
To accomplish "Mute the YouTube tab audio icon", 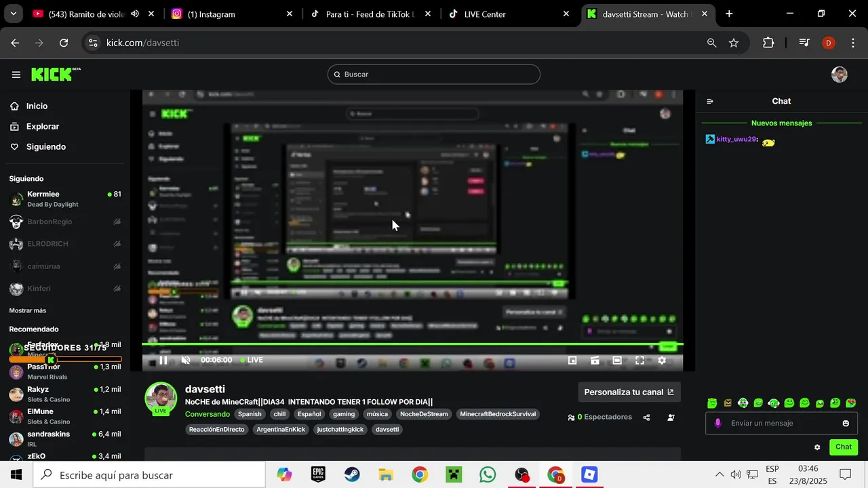I will tap(135, 14).
